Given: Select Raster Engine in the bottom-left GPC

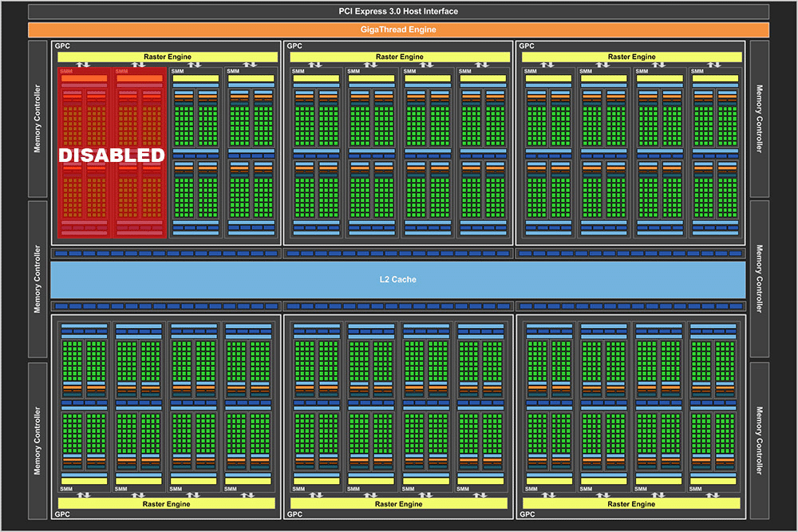Looking at the screenshot, I should click(x=167, y=504).
